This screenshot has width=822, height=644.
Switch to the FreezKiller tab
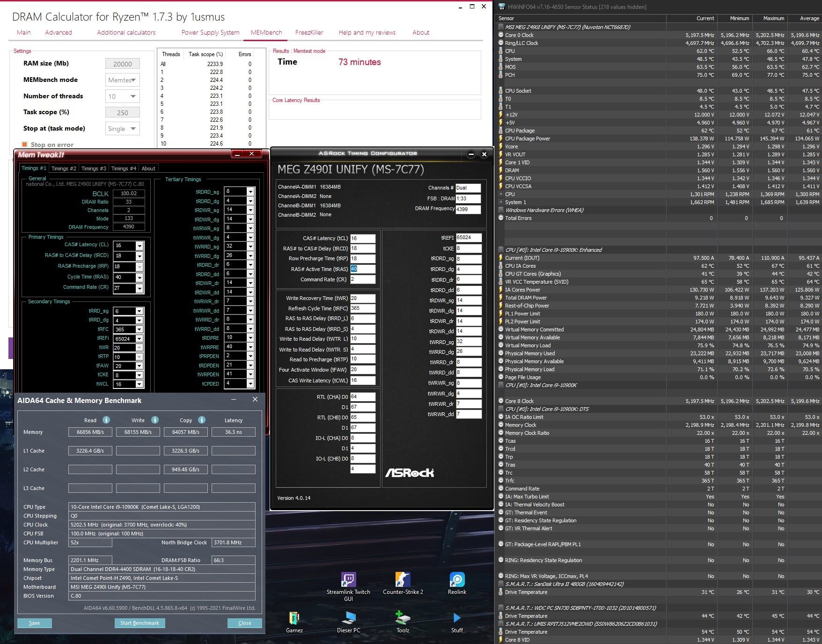pyautogui.click(x=309, y=32)
